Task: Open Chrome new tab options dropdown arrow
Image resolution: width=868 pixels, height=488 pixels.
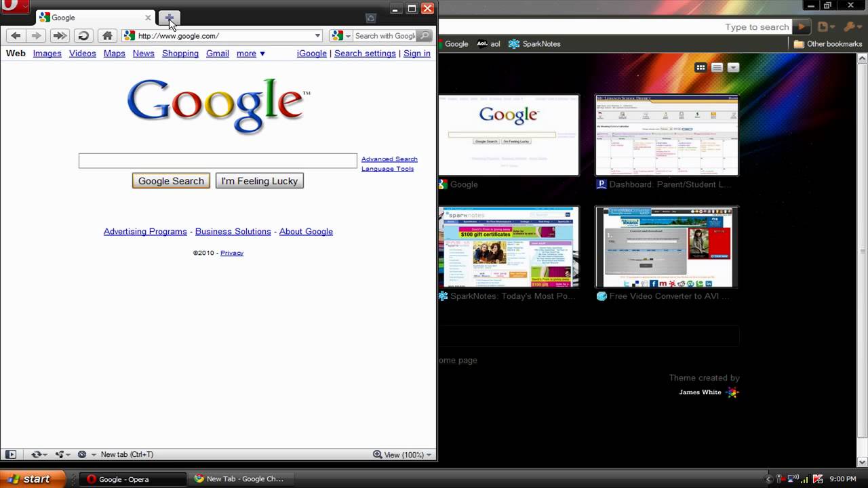Action: point(733,68)
